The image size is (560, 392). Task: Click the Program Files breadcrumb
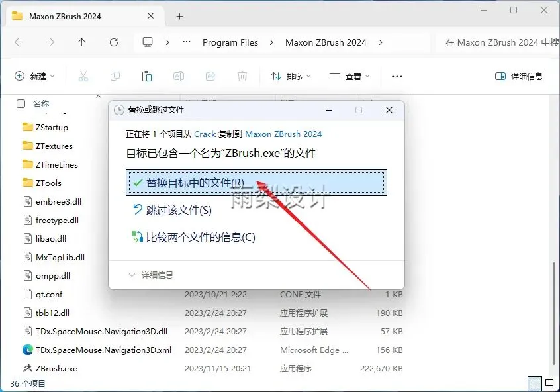[230, 42]
